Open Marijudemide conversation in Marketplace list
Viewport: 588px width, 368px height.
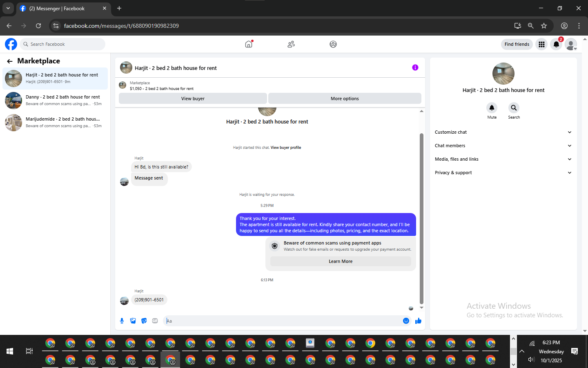point(55,122)
